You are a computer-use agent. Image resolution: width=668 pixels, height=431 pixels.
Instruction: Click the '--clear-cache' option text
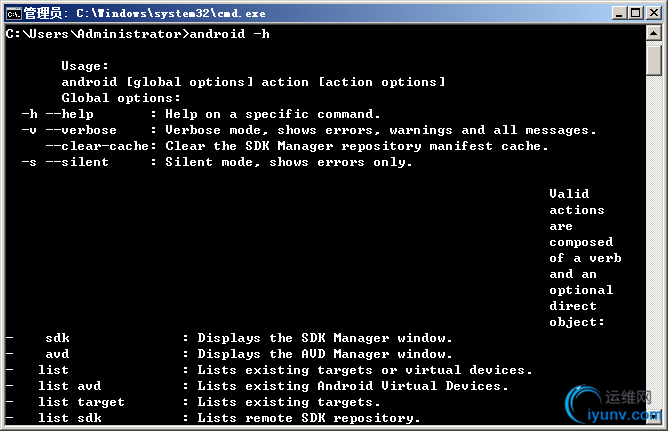pos(98,146)
